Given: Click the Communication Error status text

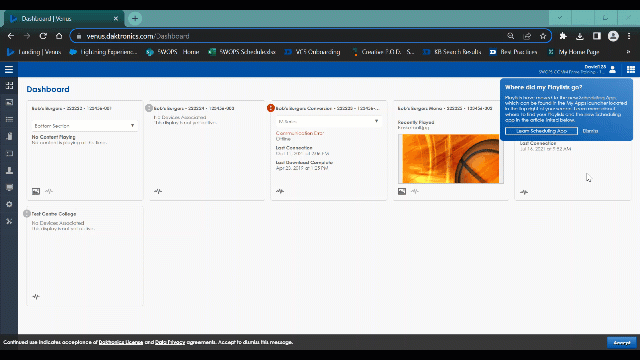Looking at the screenshot, I should coord(300,133).
